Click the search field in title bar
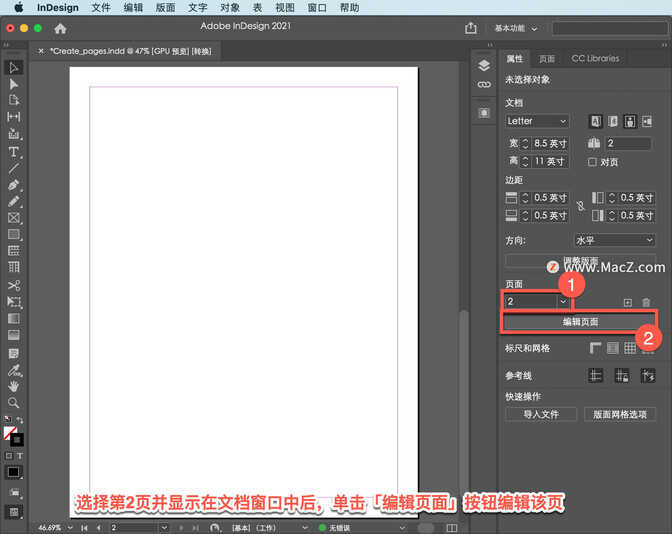672x534 pixels. coord(609,28)
